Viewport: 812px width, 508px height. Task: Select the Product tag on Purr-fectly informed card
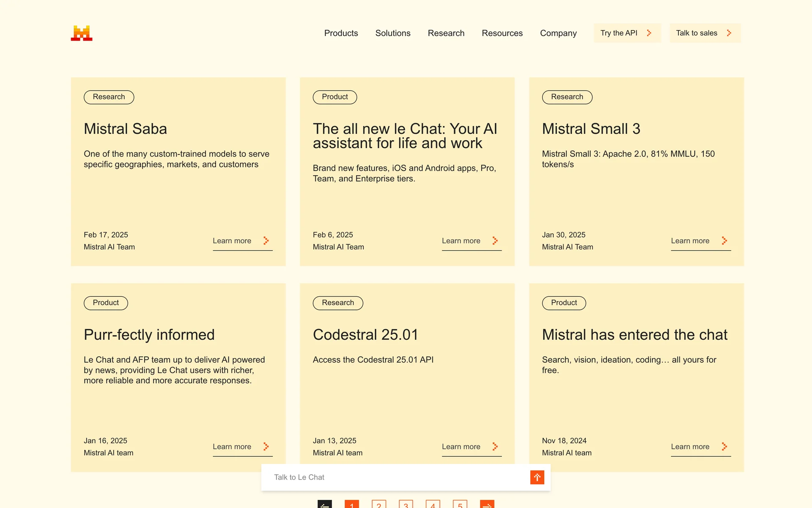tap(106, 303)
